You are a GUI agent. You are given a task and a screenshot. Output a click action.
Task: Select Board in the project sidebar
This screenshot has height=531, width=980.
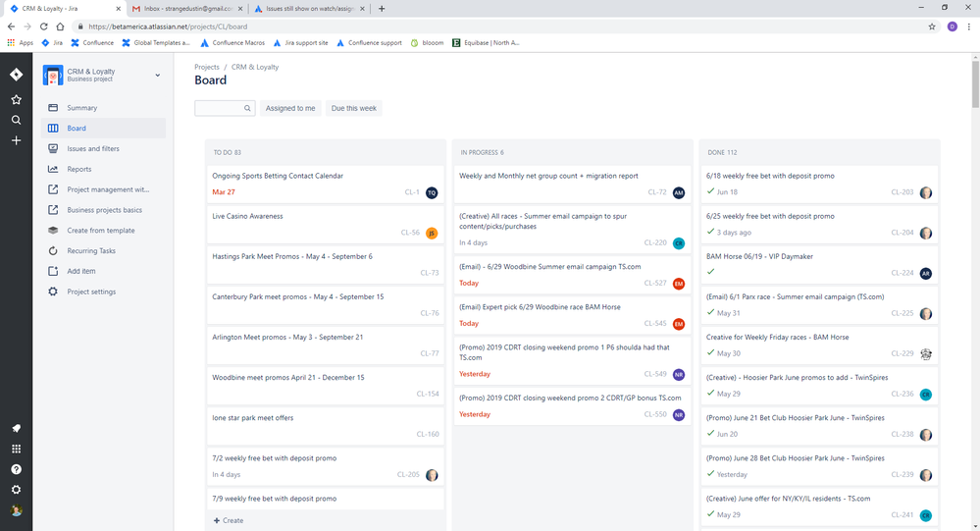point(104,129)
